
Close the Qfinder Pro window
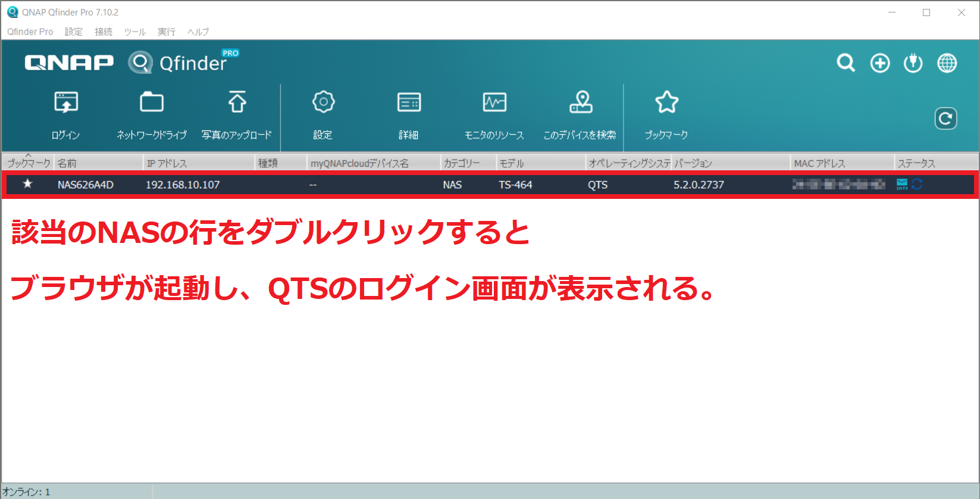click(962, 13)
